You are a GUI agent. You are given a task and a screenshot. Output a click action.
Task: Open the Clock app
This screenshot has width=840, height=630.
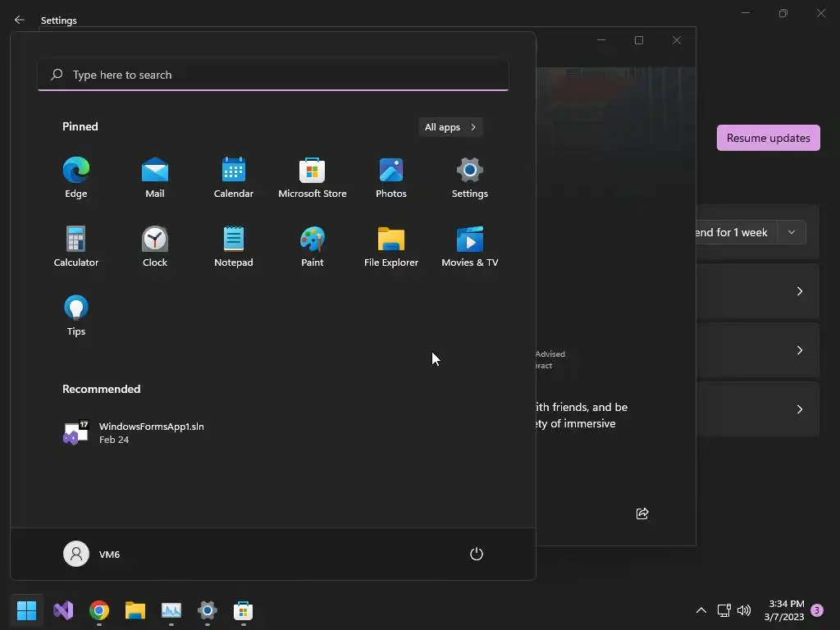(155, 247)
